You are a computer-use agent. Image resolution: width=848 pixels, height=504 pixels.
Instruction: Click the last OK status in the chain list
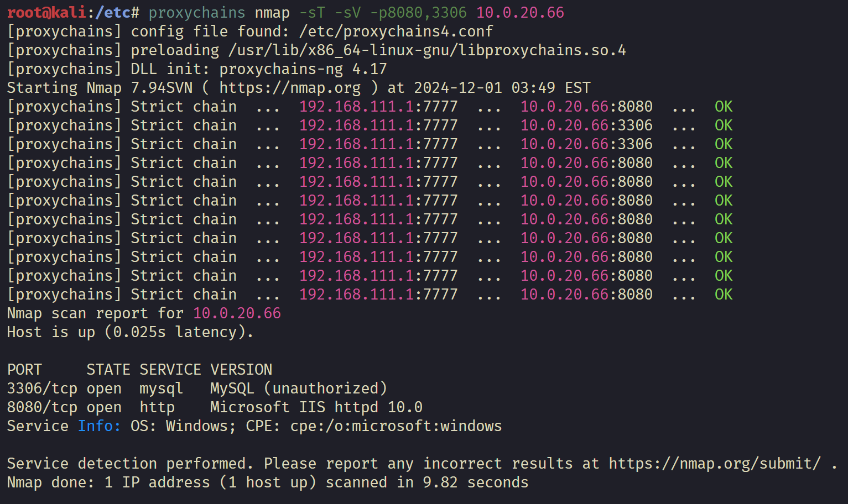[724, 295]
